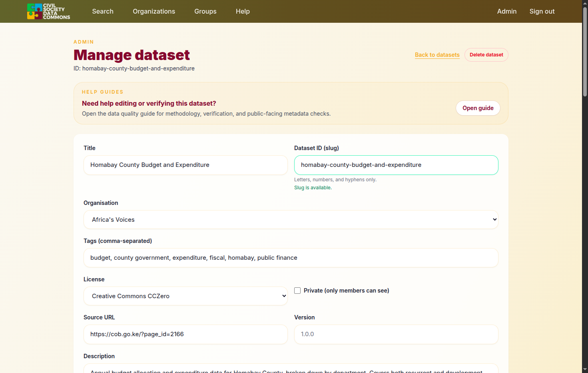The image size is (588, 373).
Task: Open the Admin link
Action: tap(507, 11)
